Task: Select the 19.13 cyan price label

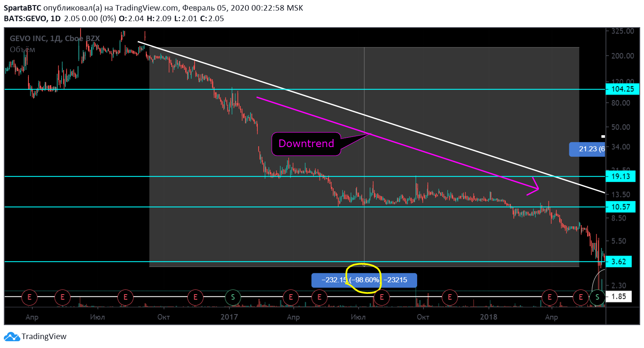Action: tap(621, 176)
